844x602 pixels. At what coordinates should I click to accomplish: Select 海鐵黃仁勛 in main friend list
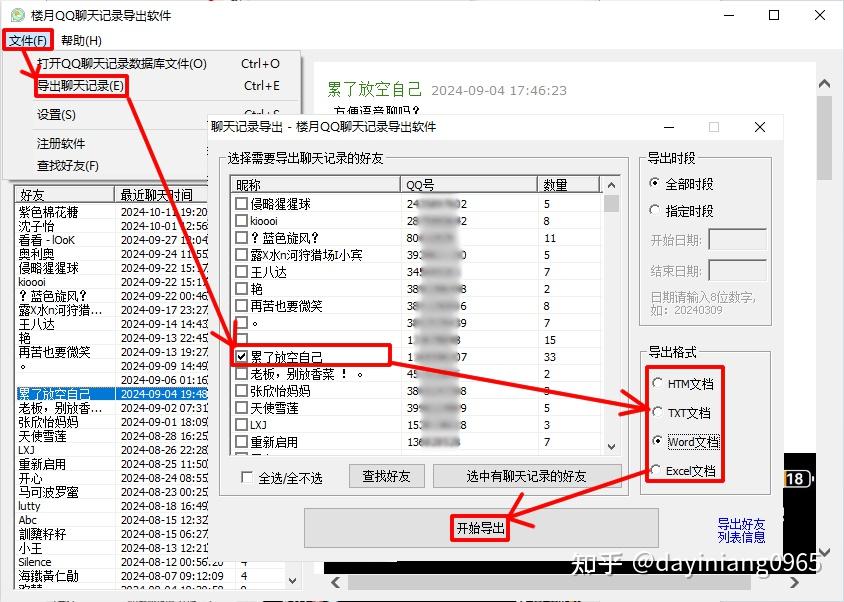click(x=48, y=576)
